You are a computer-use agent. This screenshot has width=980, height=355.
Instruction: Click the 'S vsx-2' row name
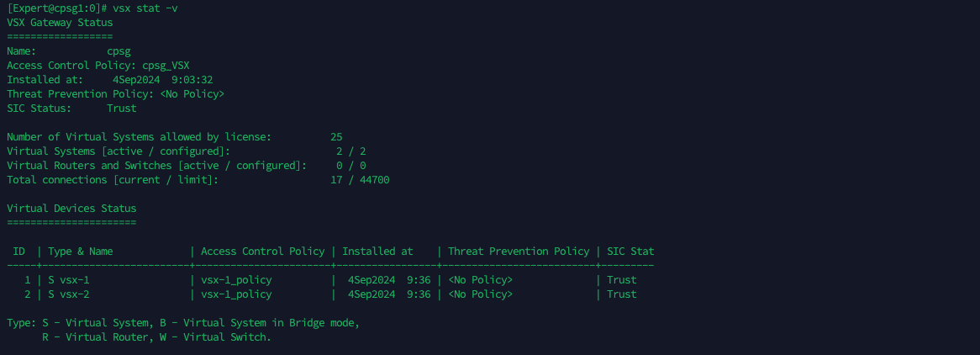(69, 294)
